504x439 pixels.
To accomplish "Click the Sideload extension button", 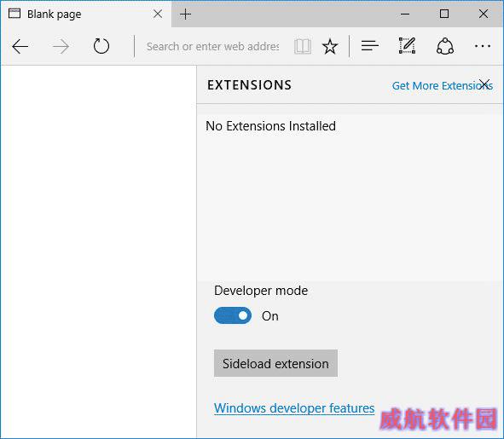I will [275, 363].
